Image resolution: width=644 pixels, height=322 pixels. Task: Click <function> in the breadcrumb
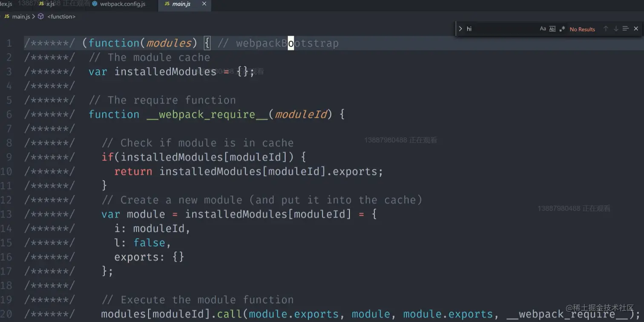point(61,17)
